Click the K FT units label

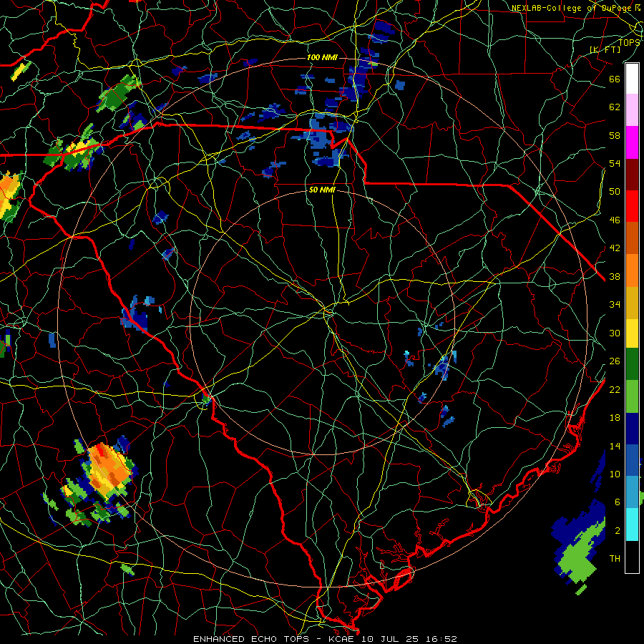pyautogui.click(x=605, y=49)
